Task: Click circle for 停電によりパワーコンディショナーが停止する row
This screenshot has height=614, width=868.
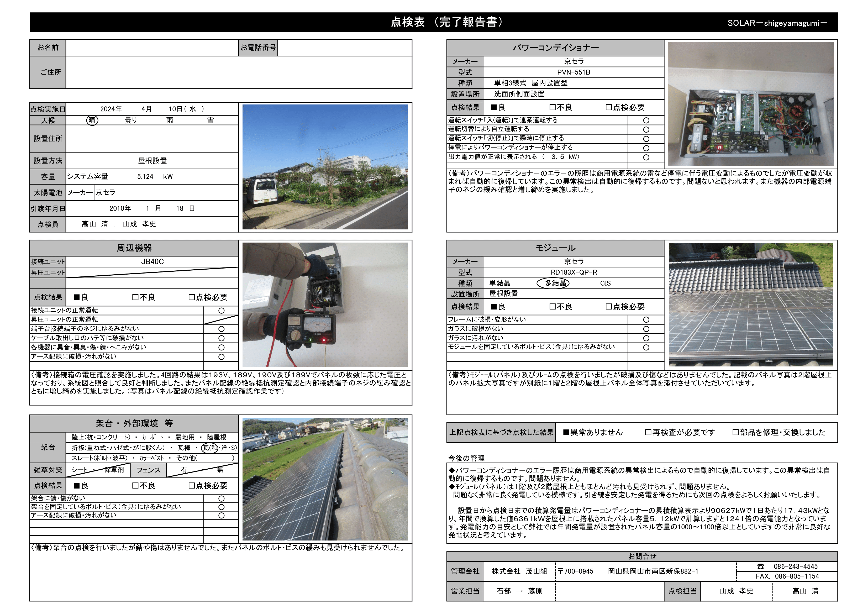Action: [646, 148]
